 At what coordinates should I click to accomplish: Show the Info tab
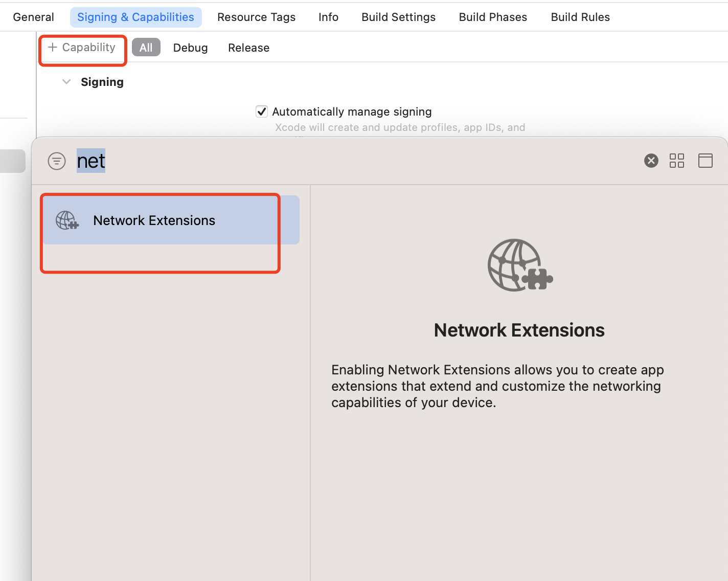(x=328, y=17)
